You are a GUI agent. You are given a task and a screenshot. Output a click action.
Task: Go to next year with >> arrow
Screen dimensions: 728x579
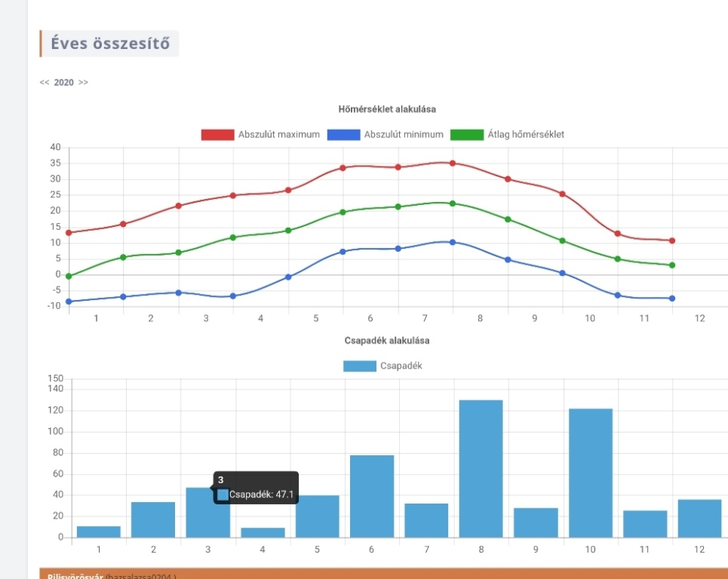pyautogui.click(x=83, y=83)
